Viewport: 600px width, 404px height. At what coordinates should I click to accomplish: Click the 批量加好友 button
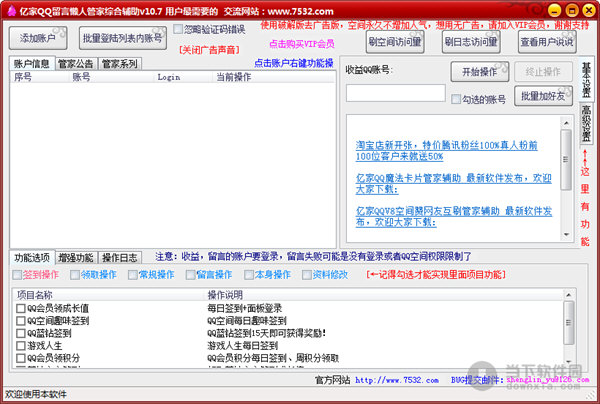click(543, 96)
